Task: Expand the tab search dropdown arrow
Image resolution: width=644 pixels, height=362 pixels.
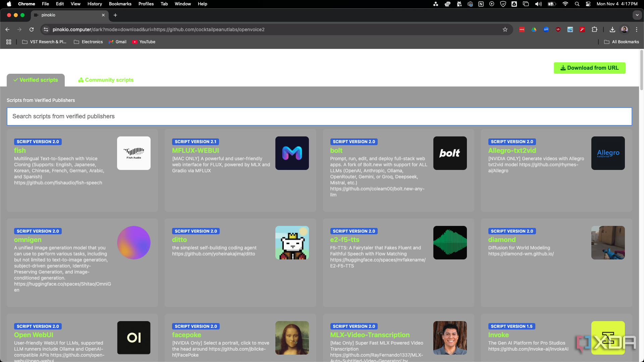Action: click(637, 15)
